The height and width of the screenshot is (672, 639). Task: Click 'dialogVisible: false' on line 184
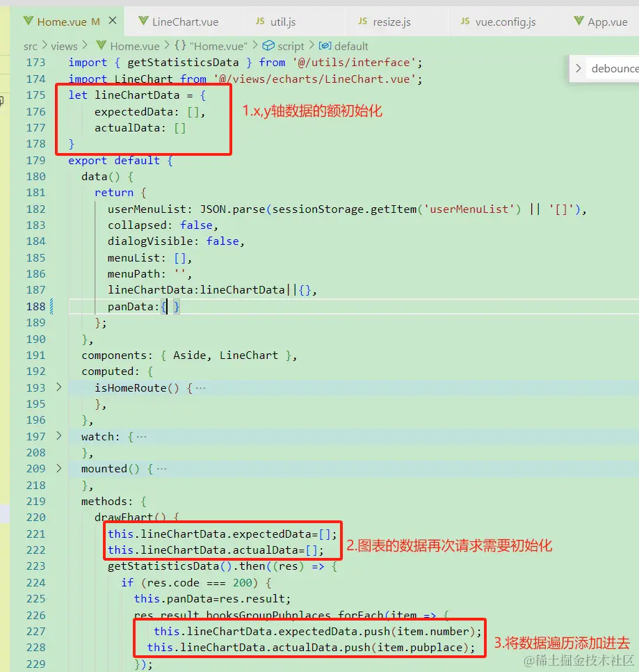pos(173,241)
